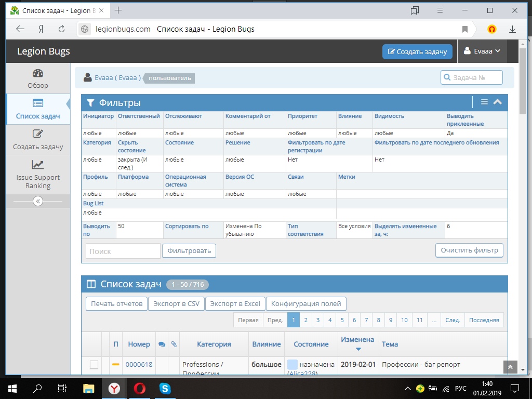Click the Очистить фильтр button
Image resolution: width=532 pixels, height=399 pixels.
pos(469,250)
